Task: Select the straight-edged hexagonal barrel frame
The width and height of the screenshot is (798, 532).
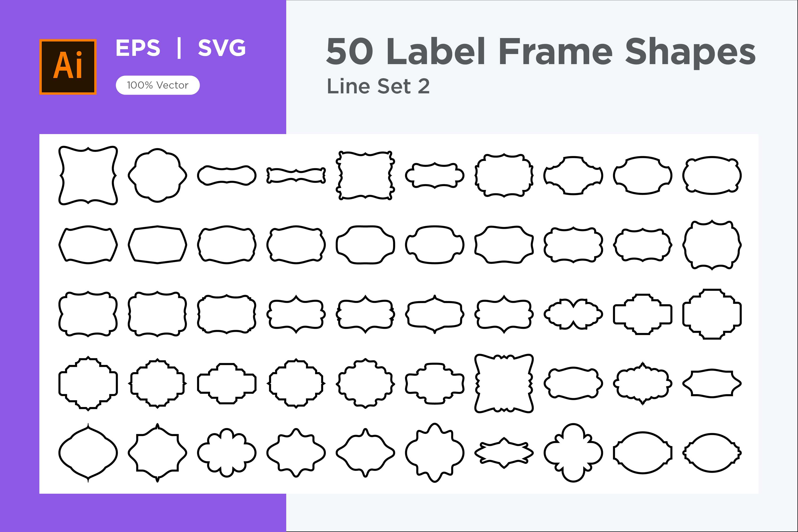Action: click(x=157, y=245)
